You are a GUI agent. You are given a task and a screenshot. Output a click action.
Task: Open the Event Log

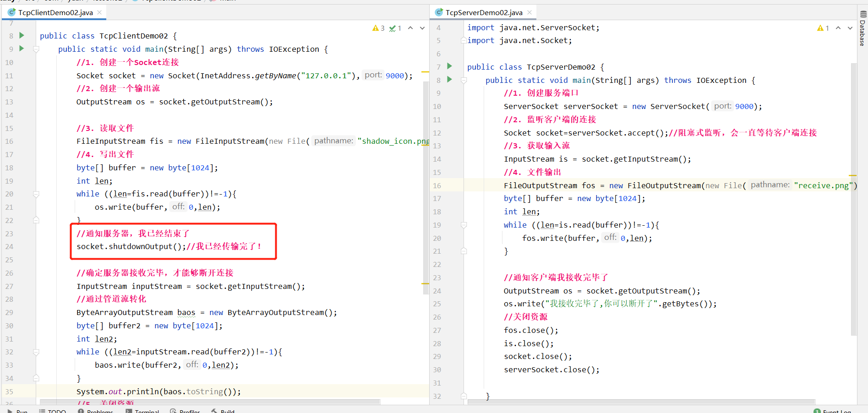(832, 411)
